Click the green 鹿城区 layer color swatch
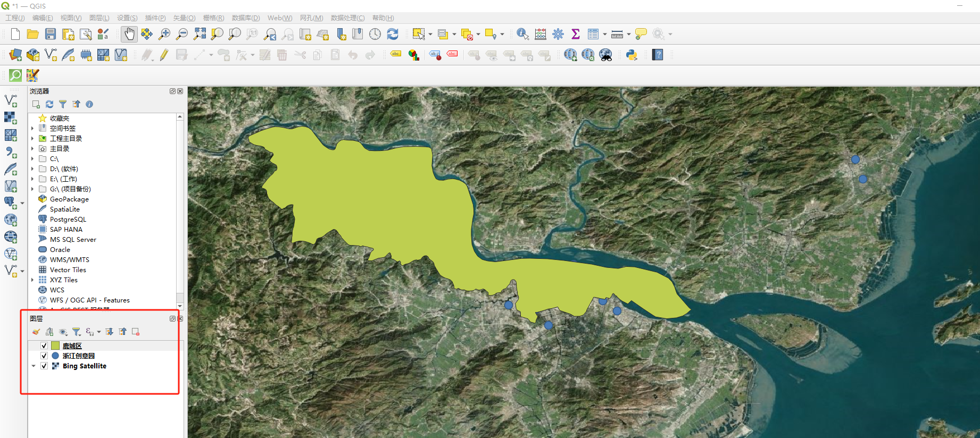The width and height of the screenshot is (980, 438). [55, 346]
